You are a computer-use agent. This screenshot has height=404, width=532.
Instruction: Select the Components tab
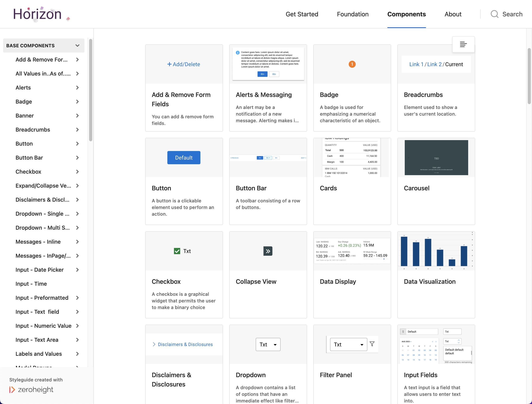(406, 14)
